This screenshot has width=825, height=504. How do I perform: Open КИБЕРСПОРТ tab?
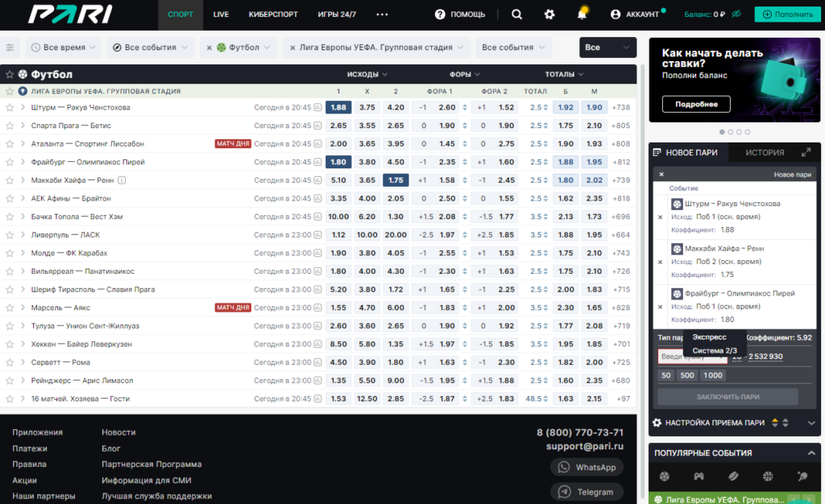click(x=273, y=14)
